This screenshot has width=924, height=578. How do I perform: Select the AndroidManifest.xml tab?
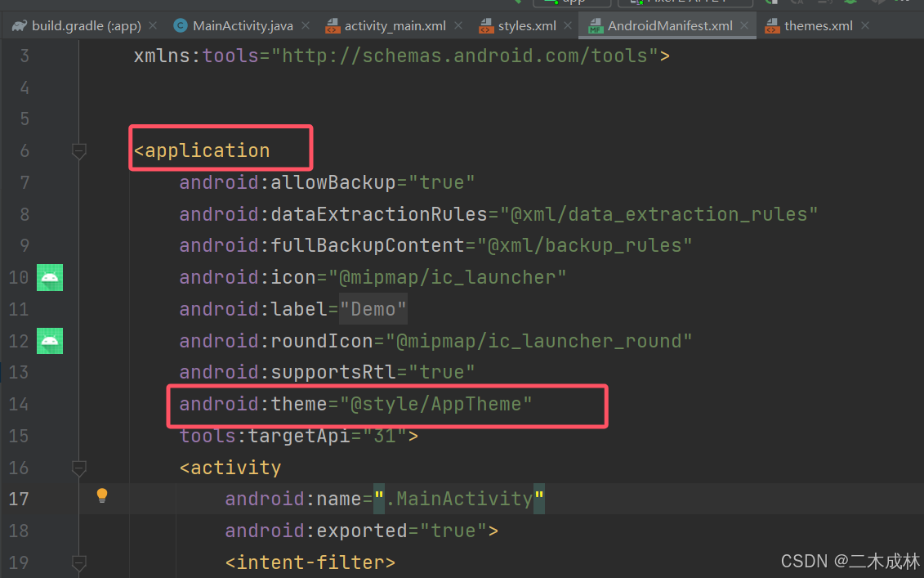click(669, 26)
